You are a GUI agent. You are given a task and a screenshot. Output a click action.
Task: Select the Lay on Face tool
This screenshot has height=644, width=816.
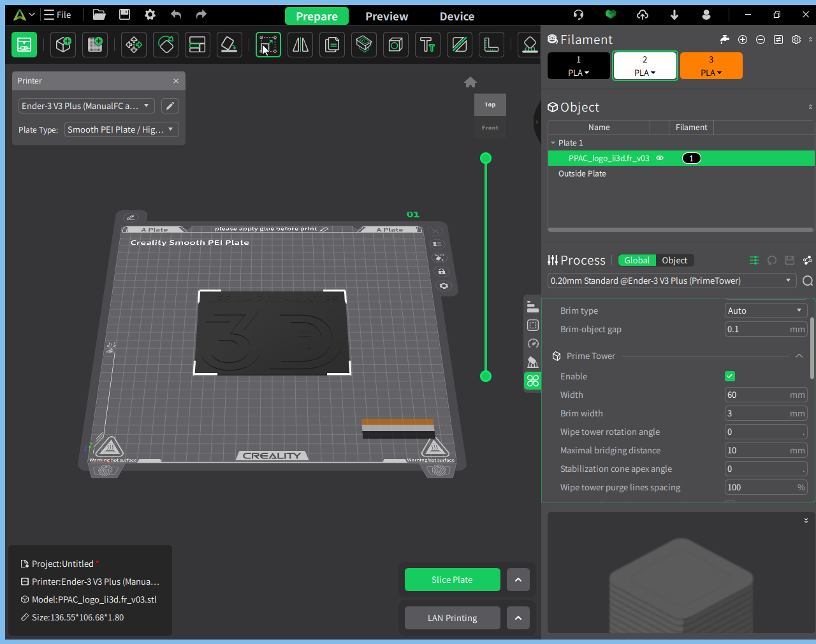229,45
